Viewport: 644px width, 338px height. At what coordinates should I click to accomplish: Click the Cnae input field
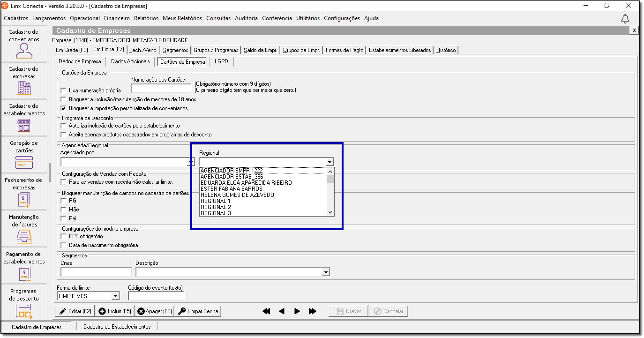coord(96,272)
